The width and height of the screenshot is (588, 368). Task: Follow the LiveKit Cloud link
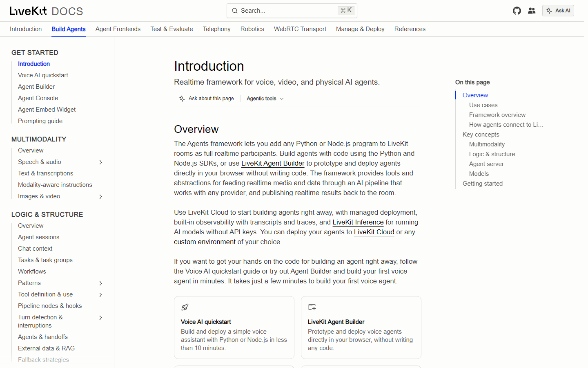coord(374,232)
